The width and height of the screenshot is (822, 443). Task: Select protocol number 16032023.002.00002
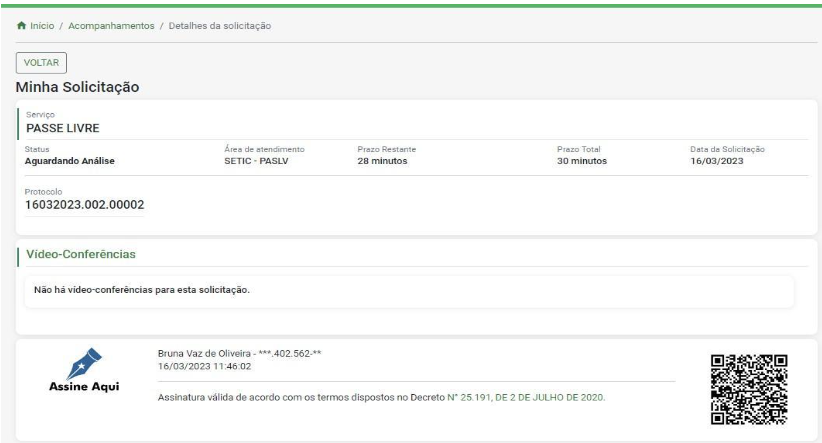point(84,205)
